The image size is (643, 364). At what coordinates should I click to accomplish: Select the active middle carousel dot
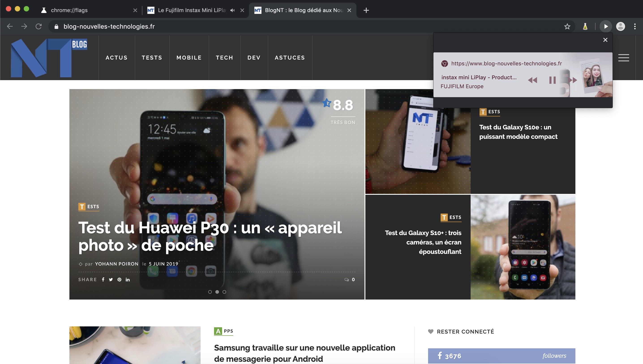pos(217,292)
